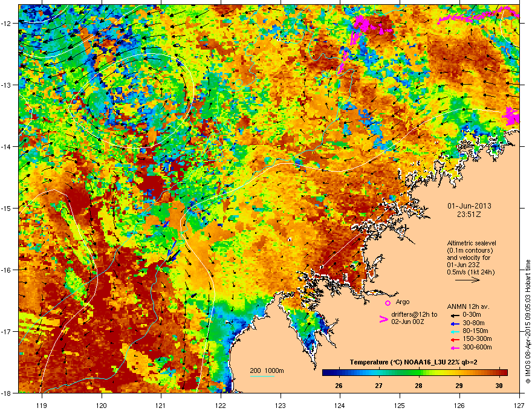Click the magenta drifter track along the top-right edge
Screen dimensions: 532x411
[x=478, y=15]
